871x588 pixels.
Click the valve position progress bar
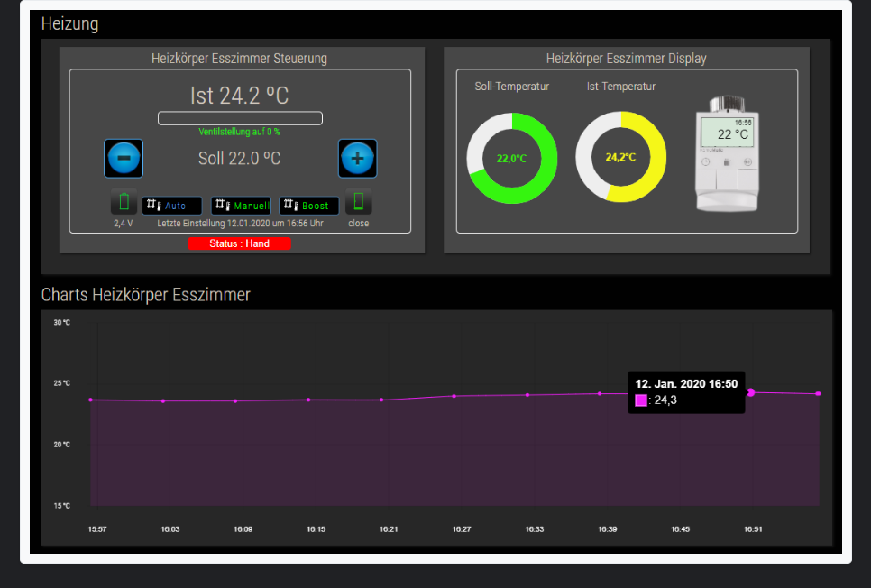(240, 118)
